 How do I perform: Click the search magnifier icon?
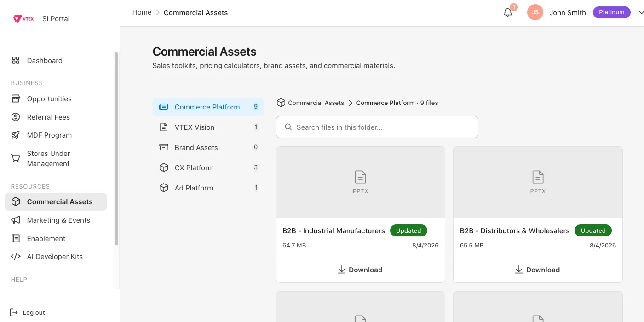tap(288, 127)
